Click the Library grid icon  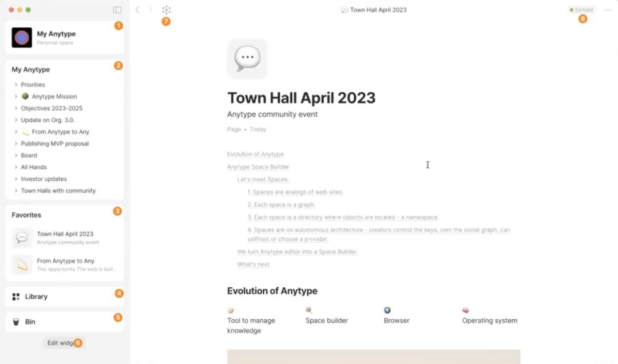[x=16, y=296]
